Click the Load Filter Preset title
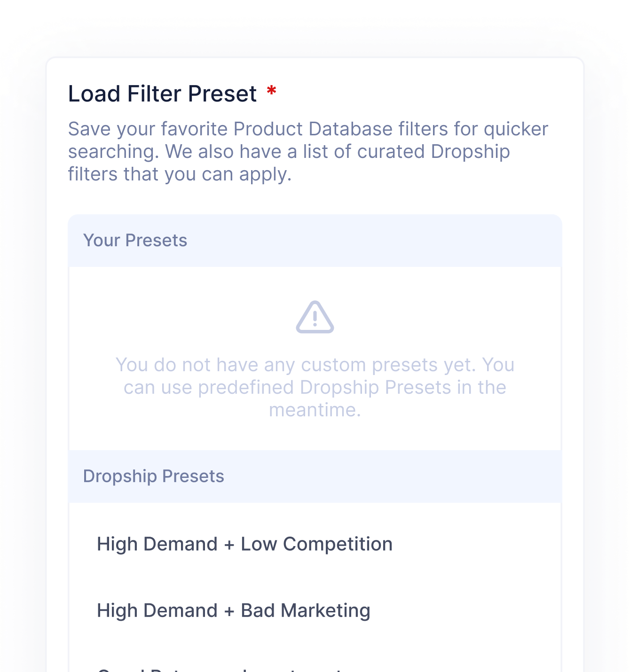This screenshot has height=672, width=630. pos(162,93)
